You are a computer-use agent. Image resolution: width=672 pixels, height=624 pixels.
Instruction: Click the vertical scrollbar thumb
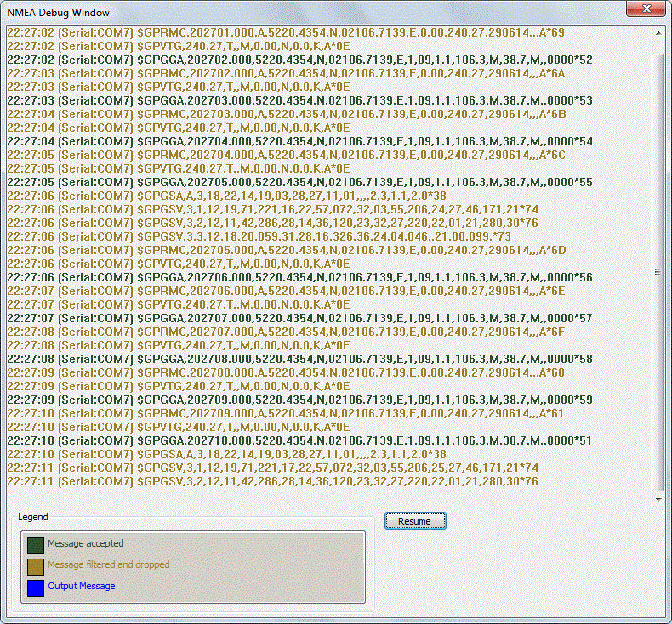point(658,272)
